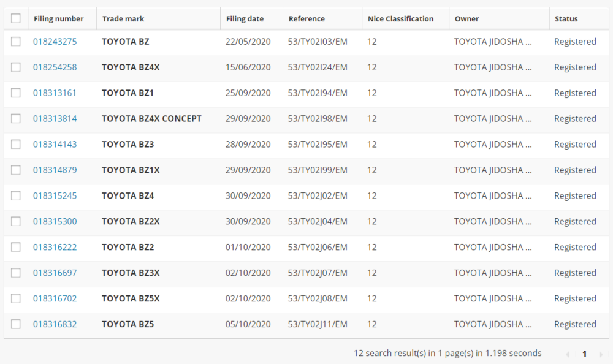
Task: Open filing number 018313814
Action: pos(55,118)
